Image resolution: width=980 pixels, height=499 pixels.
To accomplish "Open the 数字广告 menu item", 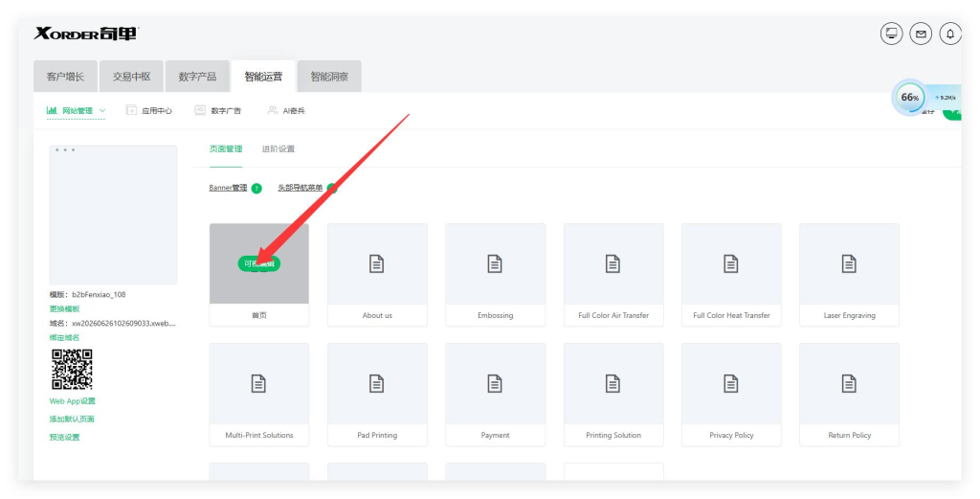I will pos(226,111).
